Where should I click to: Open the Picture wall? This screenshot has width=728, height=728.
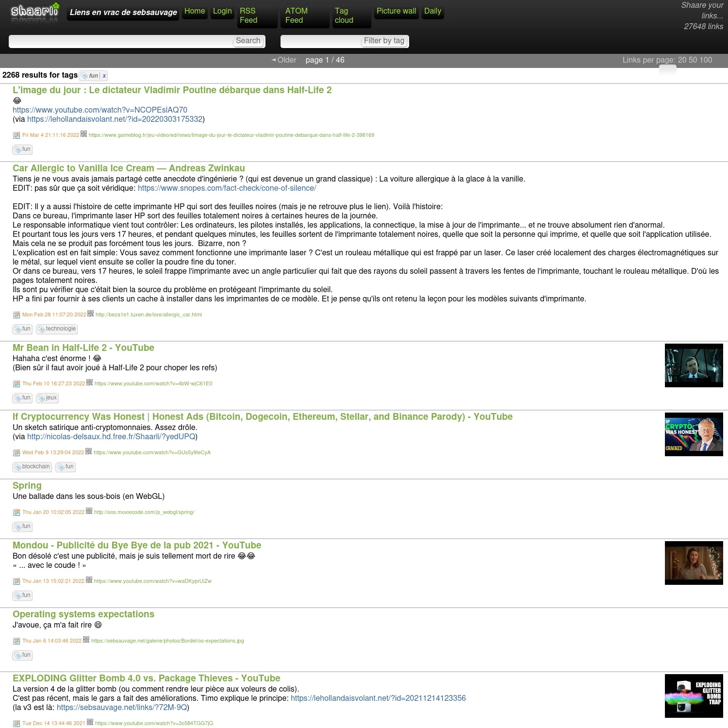click(x=396, y=11)
